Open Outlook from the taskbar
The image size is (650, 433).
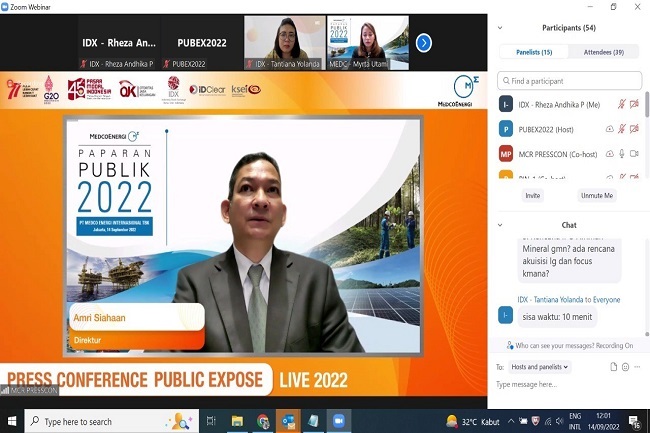tap(288, 421)
